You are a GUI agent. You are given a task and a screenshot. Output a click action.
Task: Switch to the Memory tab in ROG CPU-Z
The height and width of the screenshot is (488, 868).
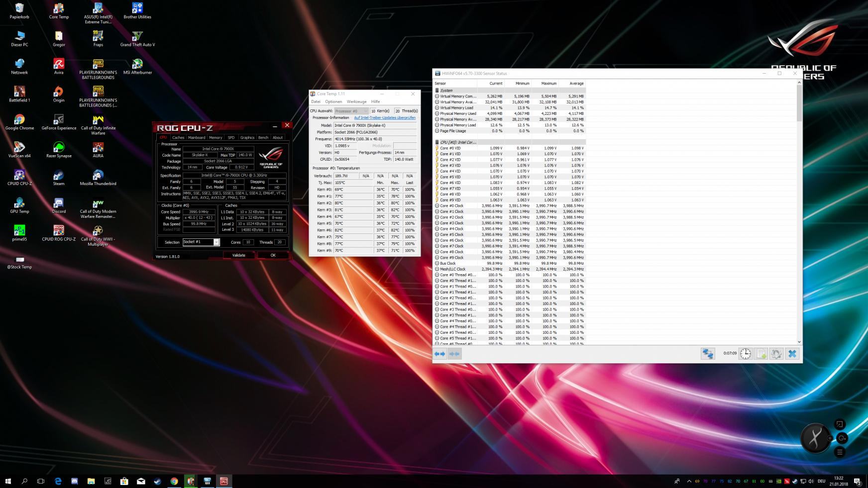216,137
